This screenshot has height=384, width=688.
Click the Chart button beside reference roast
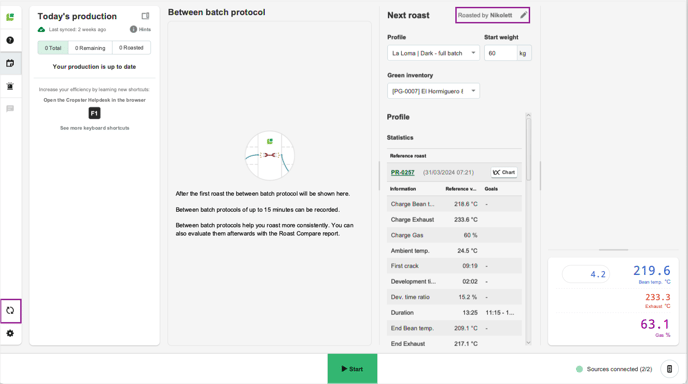pyautogui.click(x=504, y=172)
